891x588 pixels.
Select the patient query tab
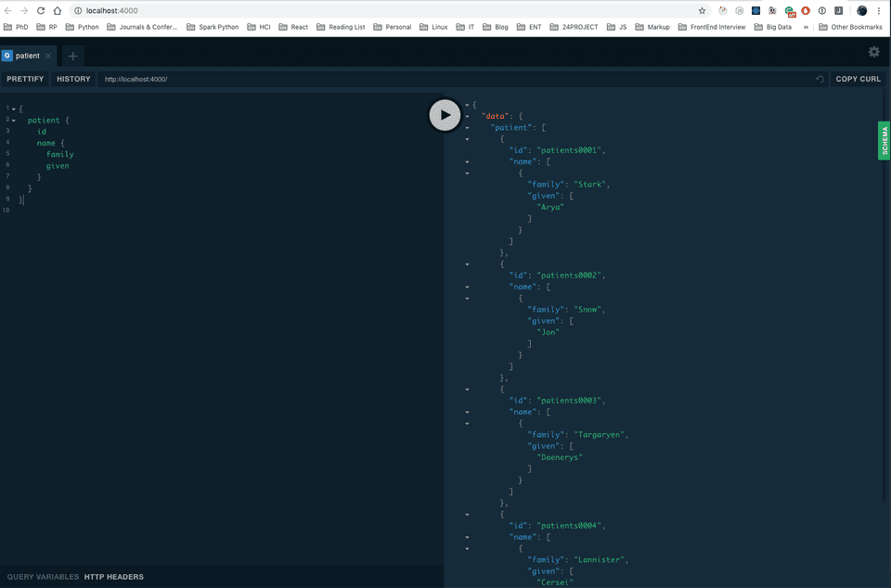[27, 56]
